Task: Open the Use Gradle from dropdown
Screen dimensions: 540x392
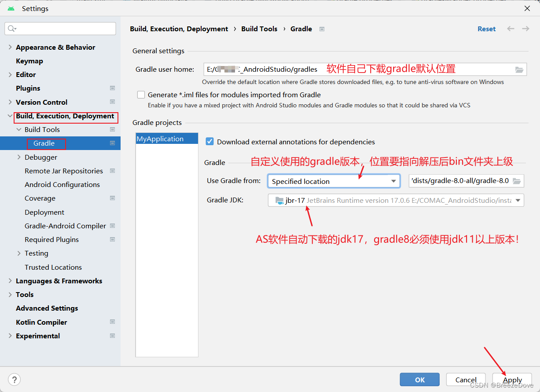Action: click(x=334, y=181)
